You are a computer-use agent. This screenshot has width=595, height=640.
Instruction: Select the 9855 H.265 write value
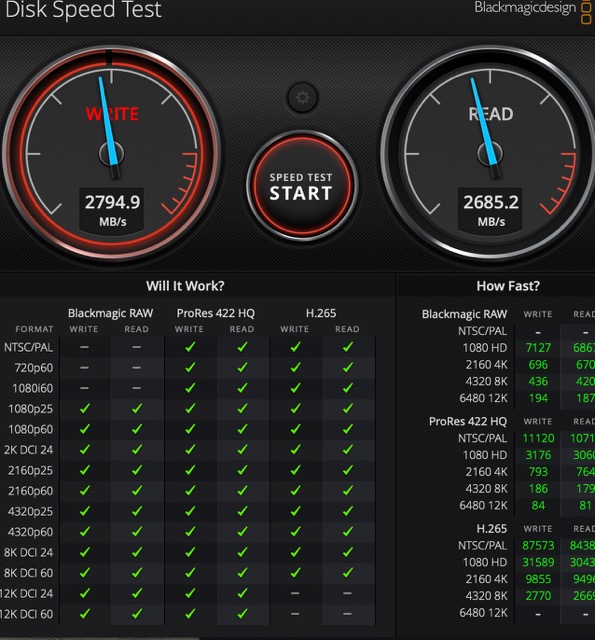(538, 579)
